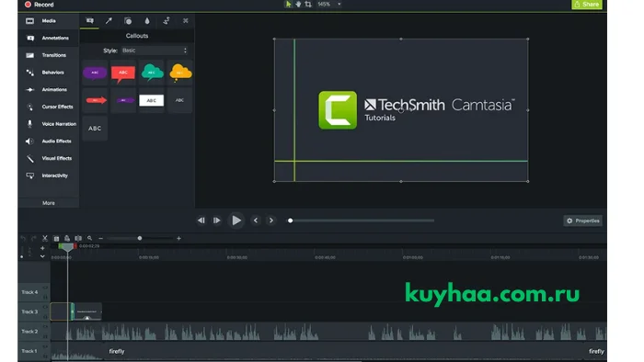Start a new recording with Record

pyautogui.click(x=40, y=5)
